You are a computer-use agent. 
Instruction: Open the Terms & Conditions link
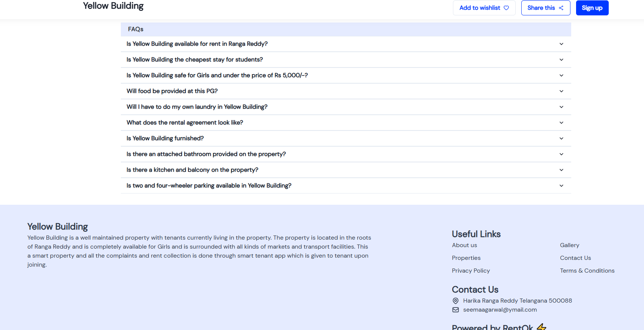tap(587, 271)
